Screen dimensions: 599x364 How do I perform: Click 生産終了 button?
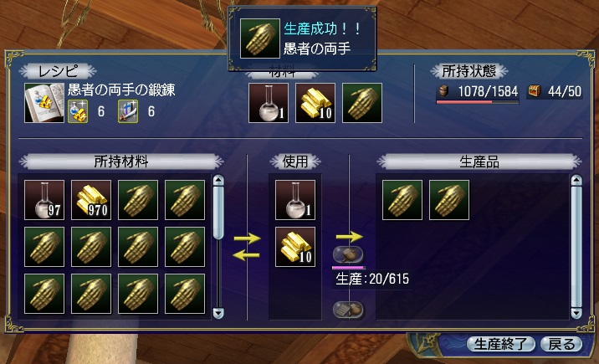tap(501, 344)
